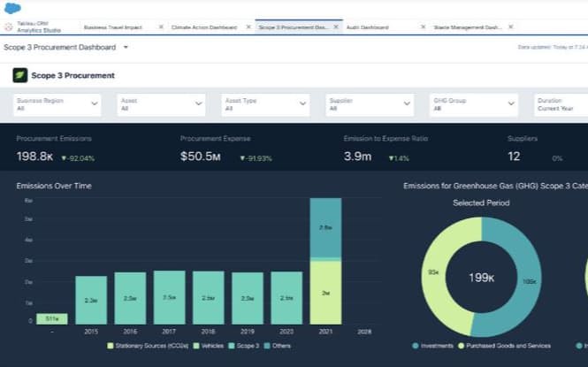The image size is (588, 367).
Task: Click the 2021 x-axis year label
Action: (325, 332)
